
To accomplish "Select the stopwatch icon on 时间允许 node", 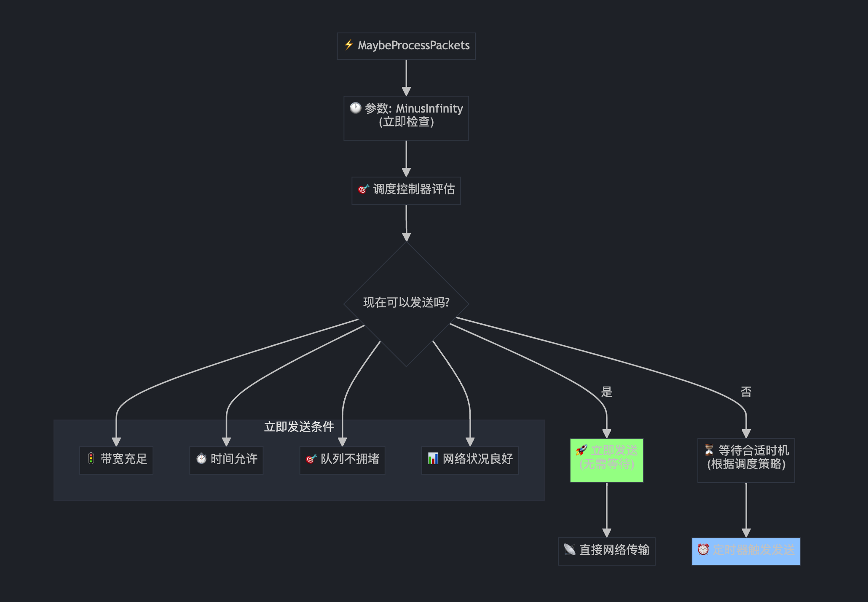I will pos(201,460).
